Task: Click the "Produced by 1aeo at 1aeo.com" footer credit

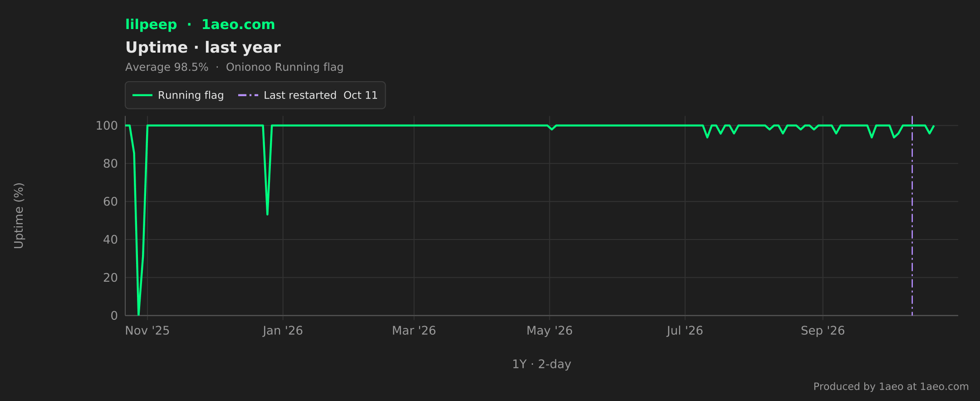Action: pyautogui.click(x=891, y=386)
